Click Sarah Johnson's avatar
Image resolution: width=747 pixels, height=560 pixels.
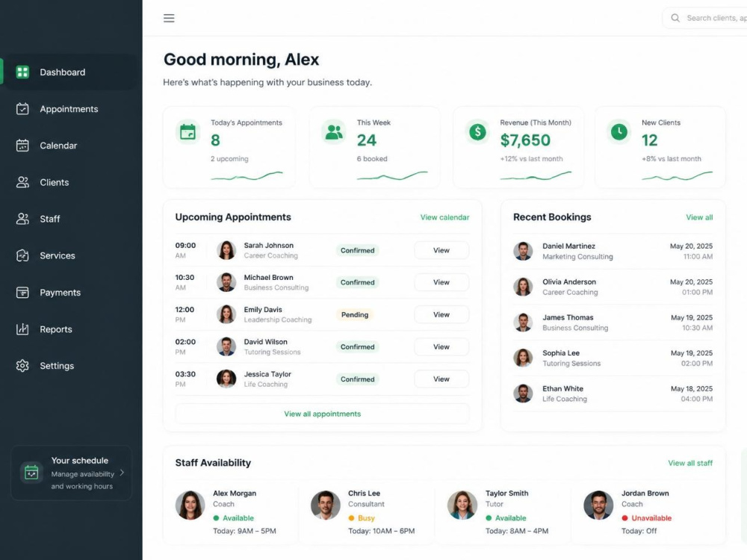pyautogui.click(x=226, y=250)
